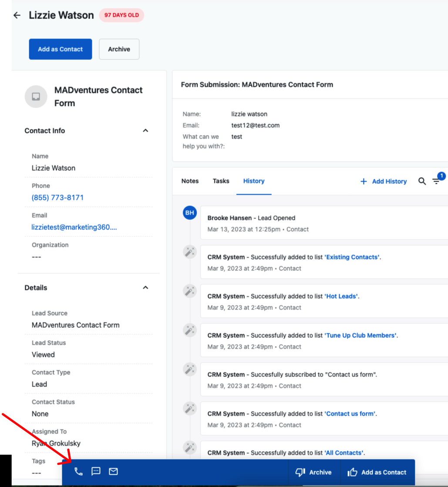Viewport: 448px width, 487px height.
Task: Click the text message icon in bottom bar
Action: (96, 471)
